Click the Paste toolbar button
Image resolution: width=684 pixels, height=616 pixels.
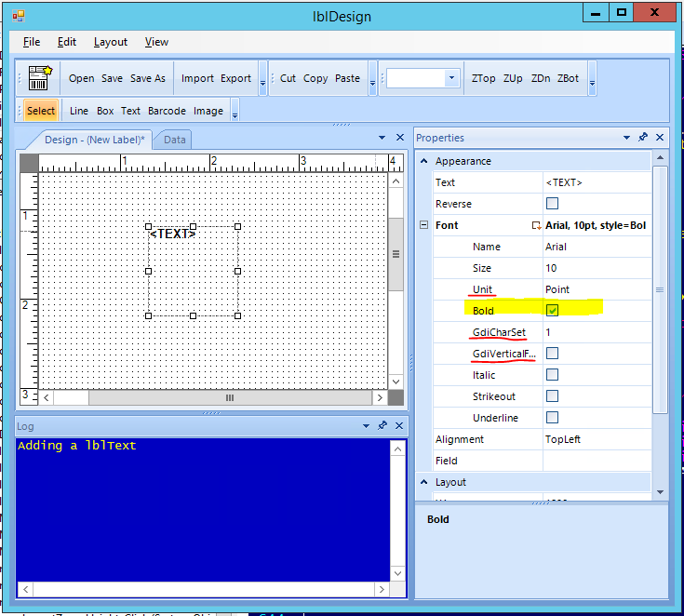347,78
